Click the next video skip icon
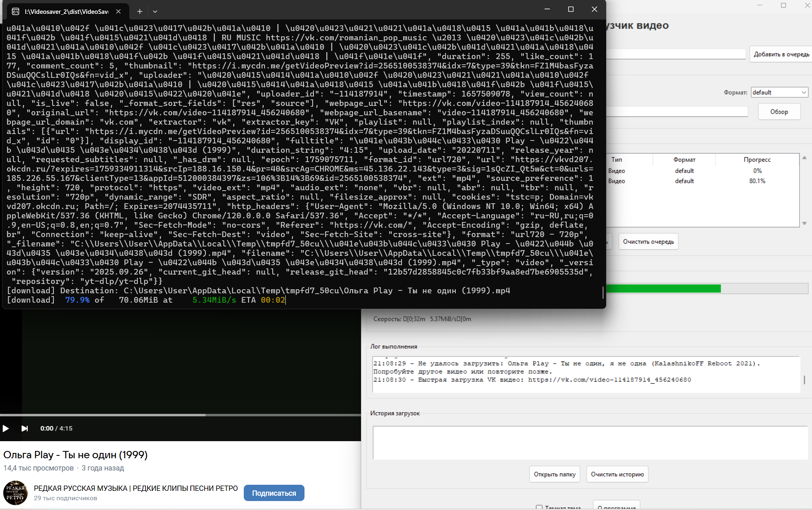The height and width of the screenshot is (510, 812). tap(24, 428)
